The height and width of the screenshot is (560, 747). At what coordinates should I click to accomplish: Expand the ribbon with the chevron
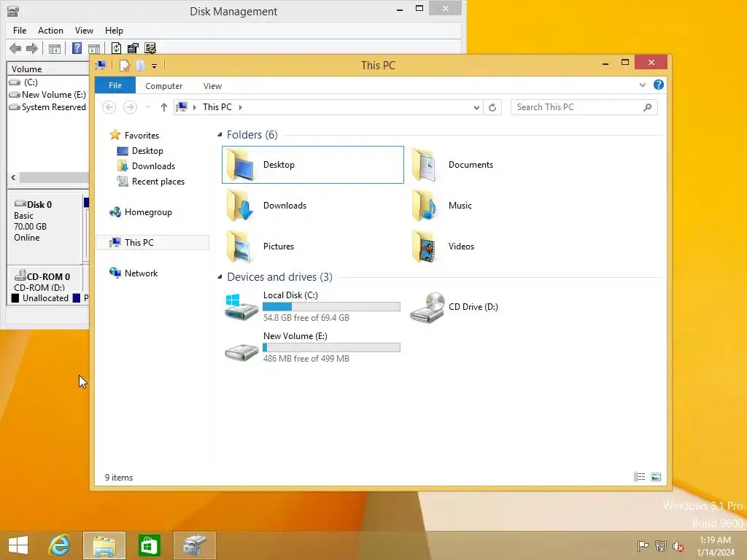[x=642, y=85]
